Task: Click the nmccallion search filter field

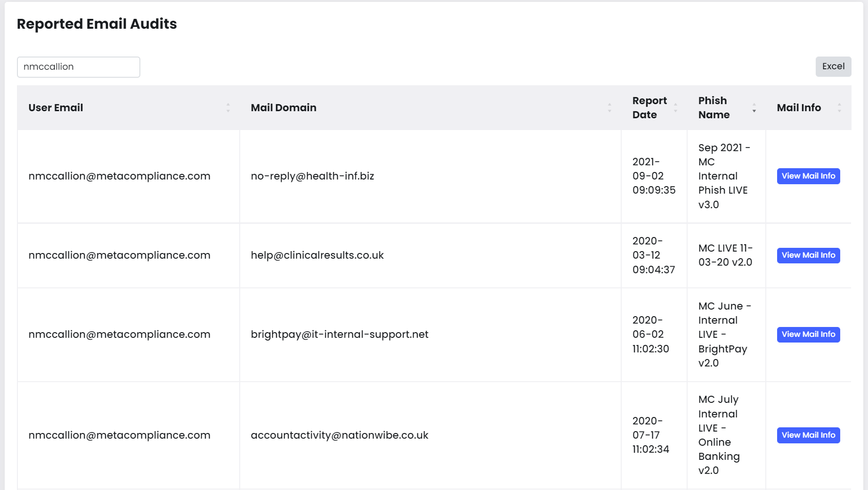Action: [x=79, y=67]
